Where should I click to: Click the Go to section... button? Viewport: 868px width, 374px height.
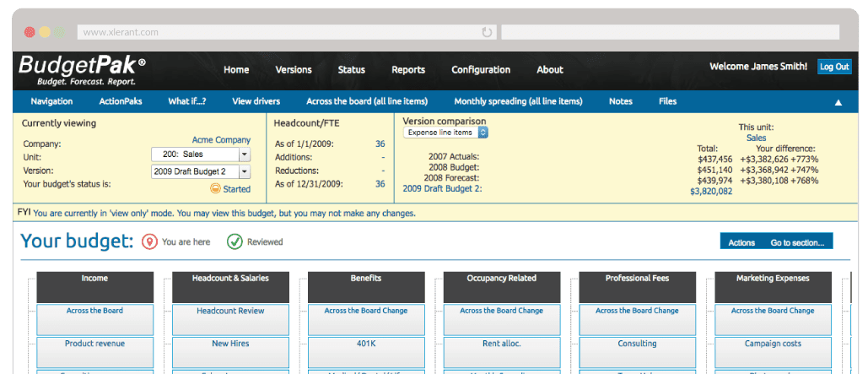point(797,242)
